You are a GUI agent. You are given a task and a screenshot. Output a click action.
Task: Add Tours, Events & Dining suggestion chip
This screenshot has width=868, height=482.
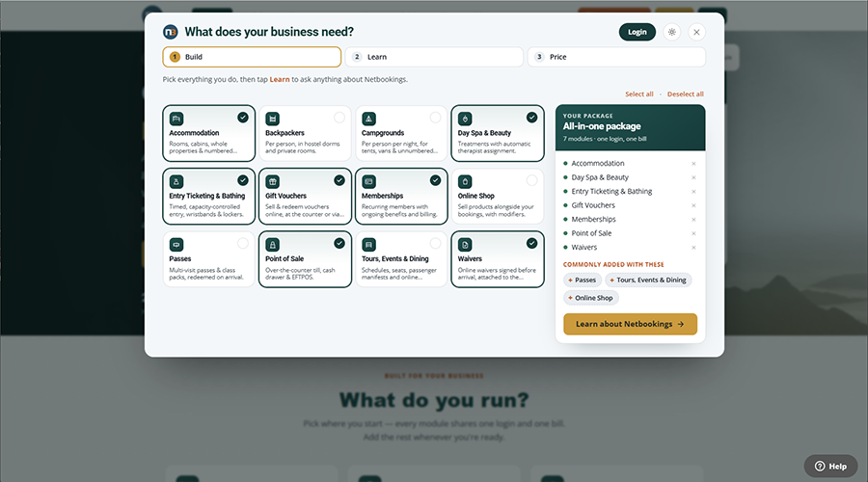pyautogui.click(x=648, y=280)
